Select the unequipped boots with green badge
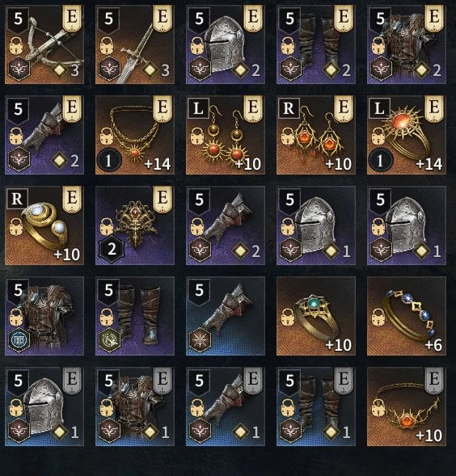The height and width of the screenshot is (476, 456). pyautogui.click(x=135, y=316)
